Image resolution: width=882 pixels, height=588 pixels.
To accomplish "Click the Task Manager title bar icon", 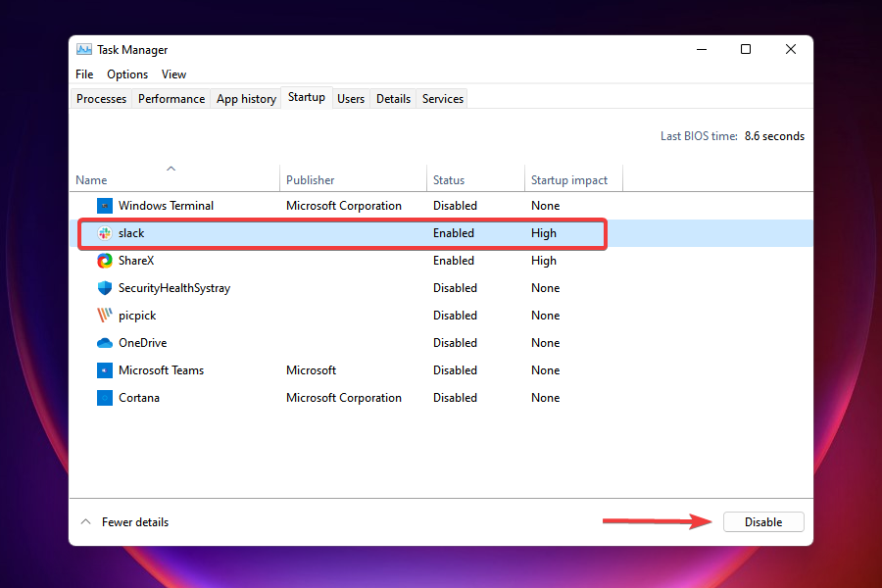I will (x=83, y=49).
